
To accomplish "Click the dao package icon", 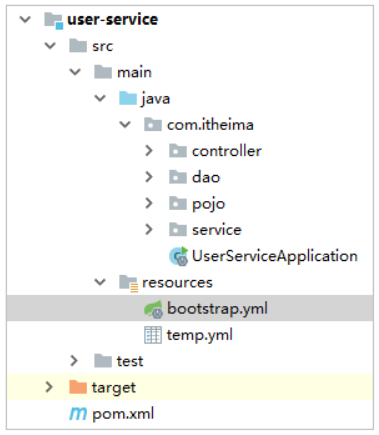I will (x=178, y=177).
